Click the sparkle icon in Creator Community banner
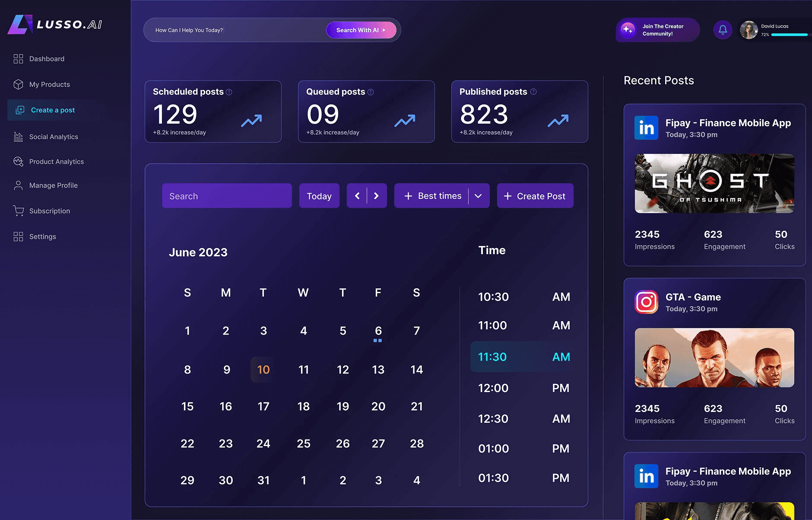The width and height of the screenshot is (812, 520). pos(628,30)
